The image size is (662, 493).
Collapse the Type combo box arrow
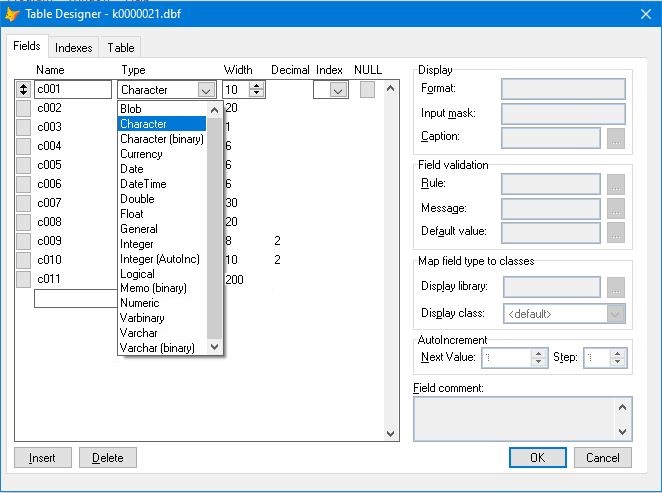click(206, 90)
